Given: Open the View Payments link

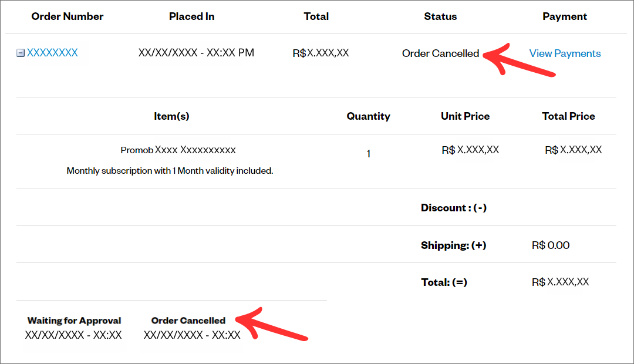Looking at the screenshot, I should (565, 53).
